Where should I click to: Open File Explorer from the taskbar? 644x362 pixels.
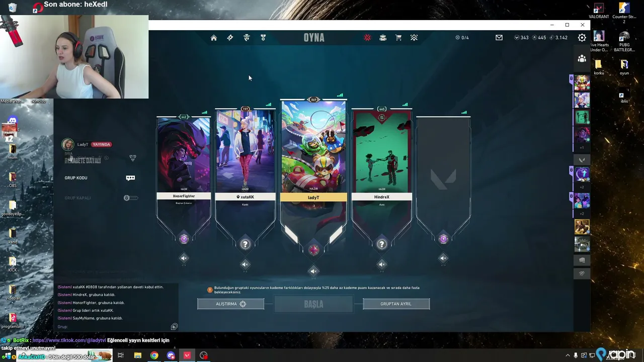coord(137,355)
